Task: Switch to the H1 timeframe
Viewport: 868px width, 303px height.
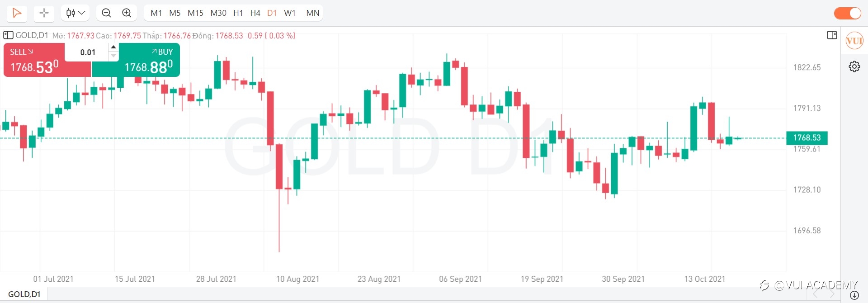Action: pyautogui.click(x=238, y=13)
